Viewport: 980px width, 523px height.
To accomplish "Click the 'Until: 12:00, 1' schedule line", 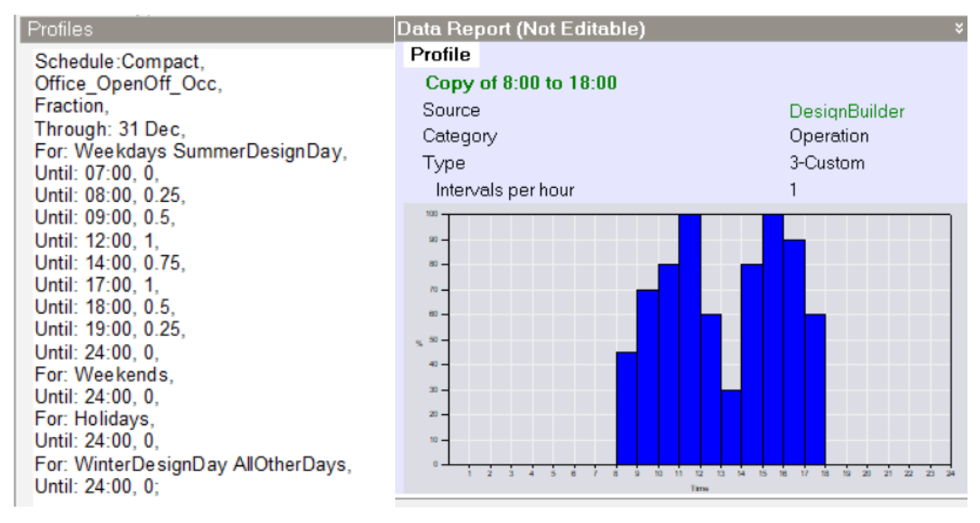I will (97, 241).
